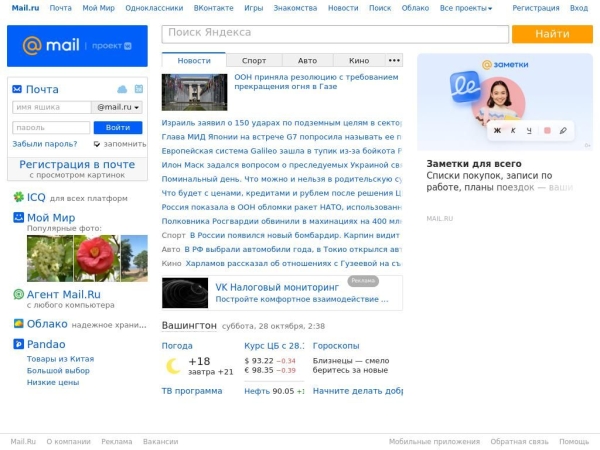Click the Агент Mail.Ru icon
The width and height of the screenshot is (600, 450).
[x=18, y=294]
